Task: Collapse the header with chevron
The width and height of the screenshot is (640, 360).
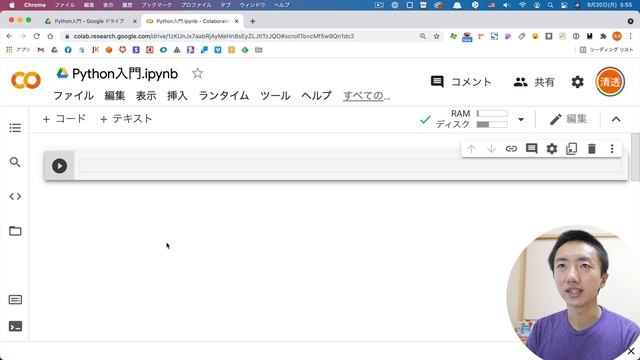Action: point(616,119)
